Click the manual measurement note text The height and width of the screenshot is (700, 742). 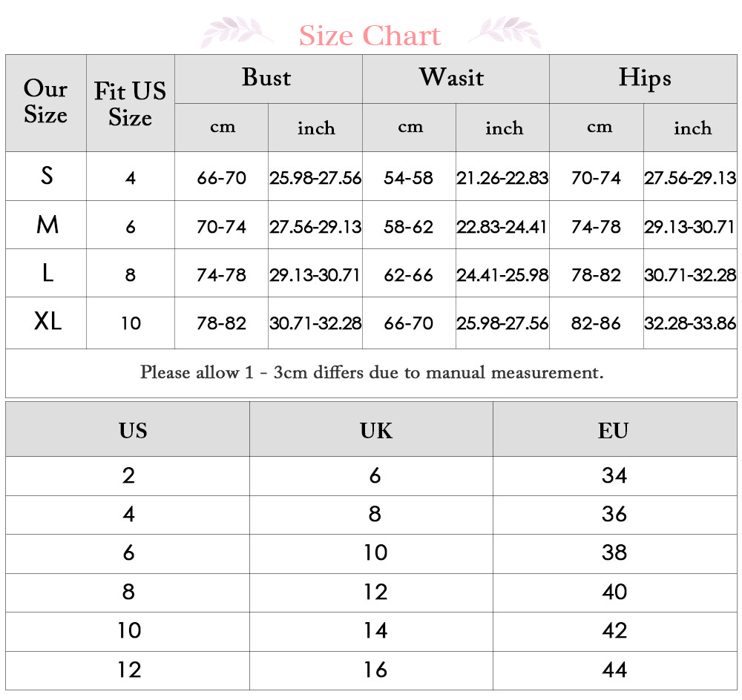(x=372, y=373)
